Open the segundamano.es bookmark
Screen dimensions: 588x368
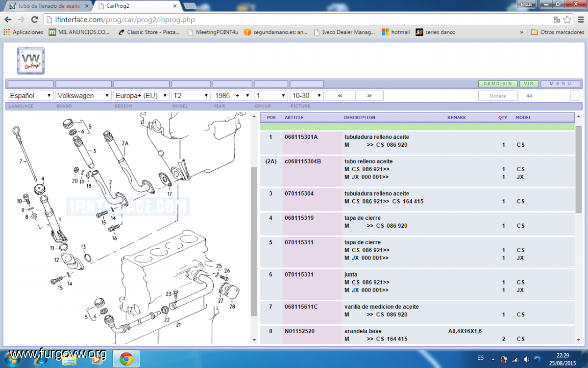point(276,32)
